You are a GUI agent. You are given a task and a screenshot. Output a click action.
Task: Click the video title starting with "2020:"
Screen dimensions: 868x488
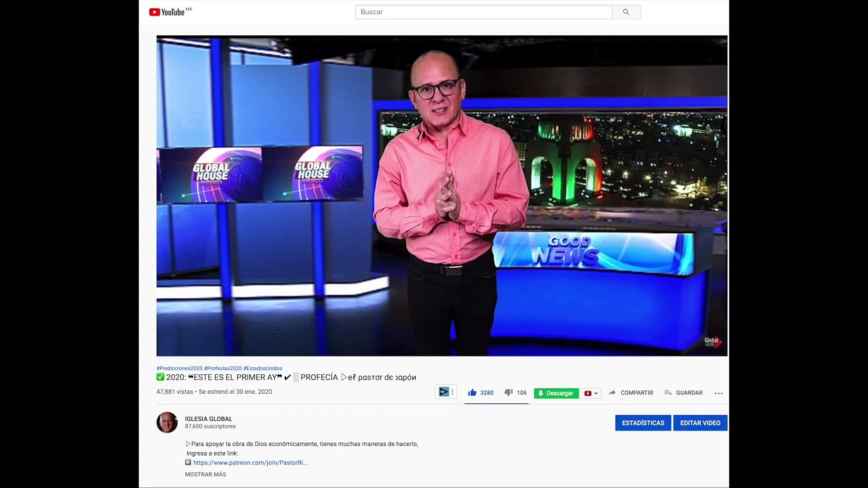tap(286, 378)
